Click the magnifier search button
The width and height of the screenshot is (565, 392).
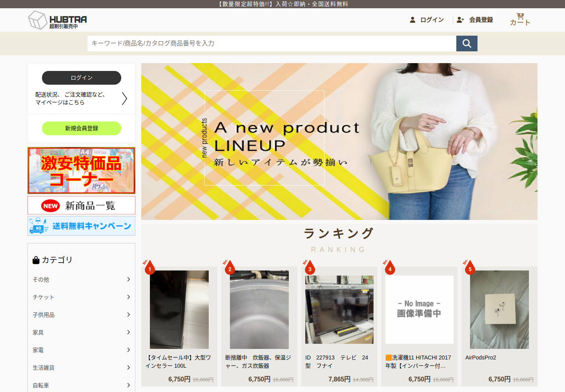click(467, 44)
